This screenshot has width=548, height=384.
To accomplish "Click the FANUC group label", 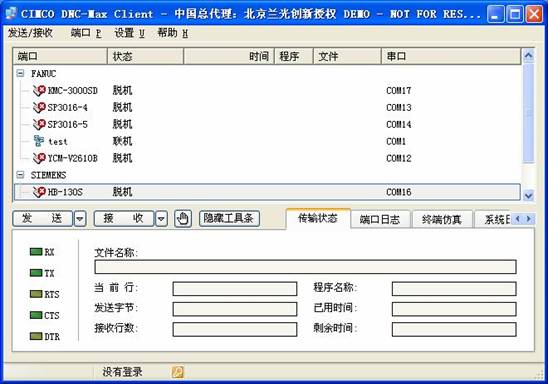I will 43,73.
